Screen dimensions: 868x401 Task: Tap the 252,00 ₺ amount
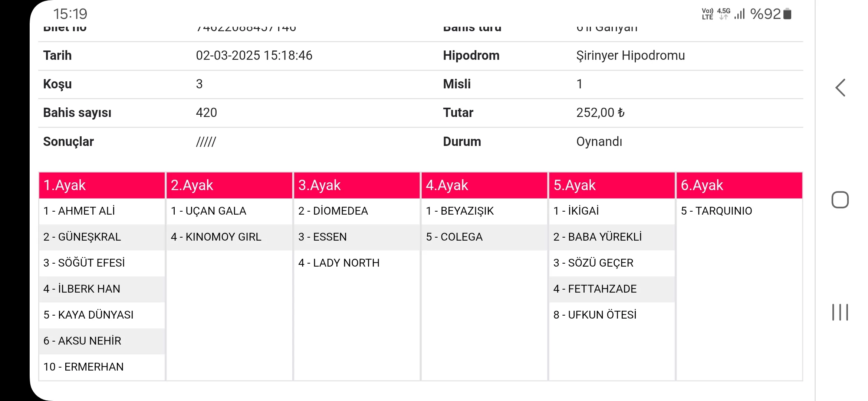point(600,113)
